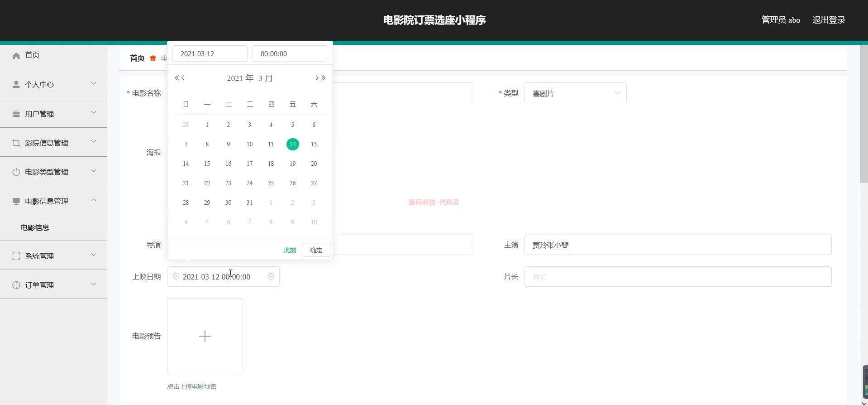Pick March 17 in the calendar
Screen dimensions: 868x405
(x=249, y=164)
